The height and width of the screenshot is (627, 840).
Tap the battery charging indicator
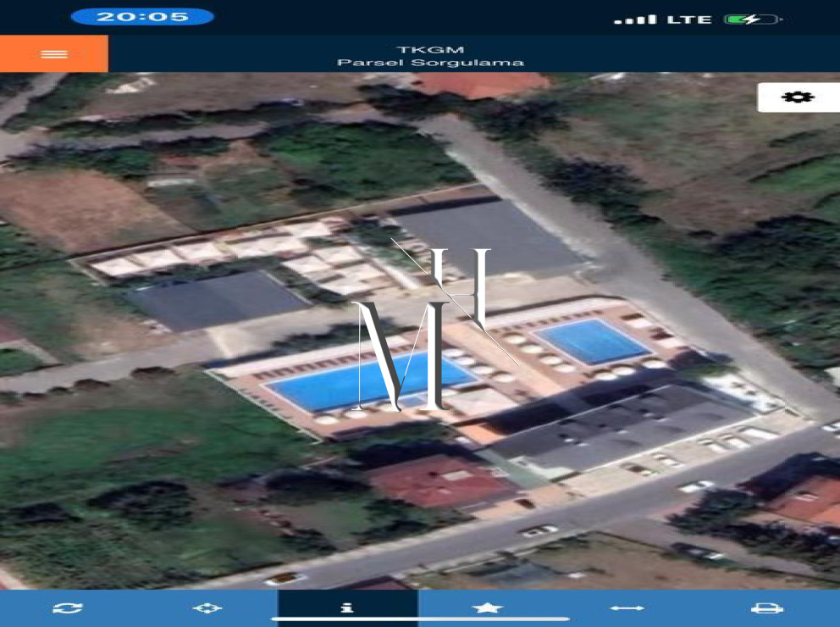753,19
